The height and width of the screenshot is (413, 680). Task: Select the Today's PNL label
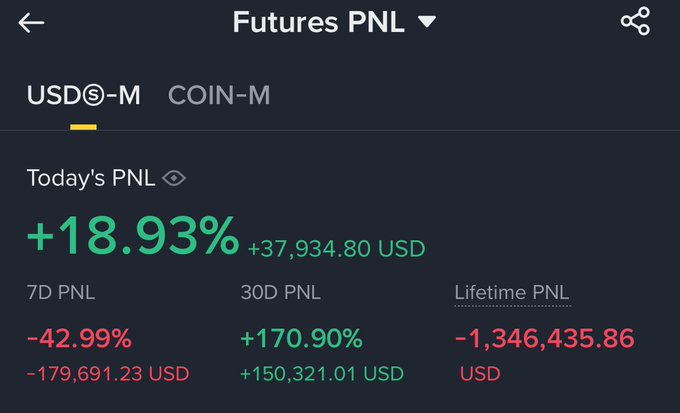tap(91, 178)
